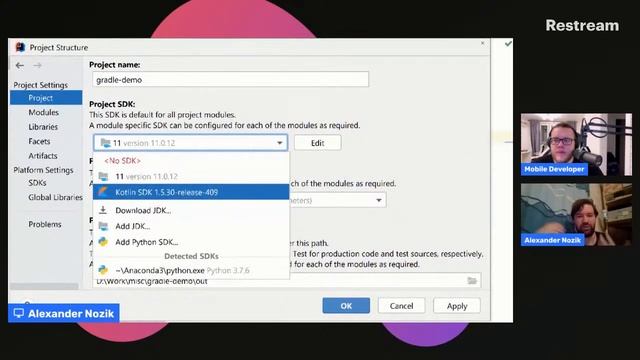Viewport: 640px width, 360px height.
Task: Click the folder icon beside 11 version entry
Action: pos(103,176)
